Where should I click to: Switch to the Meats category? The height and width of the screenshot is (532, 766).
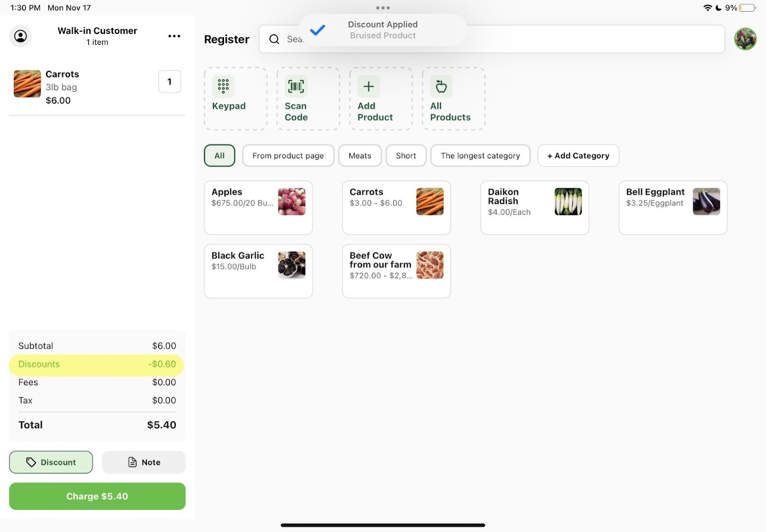point(360,155)
